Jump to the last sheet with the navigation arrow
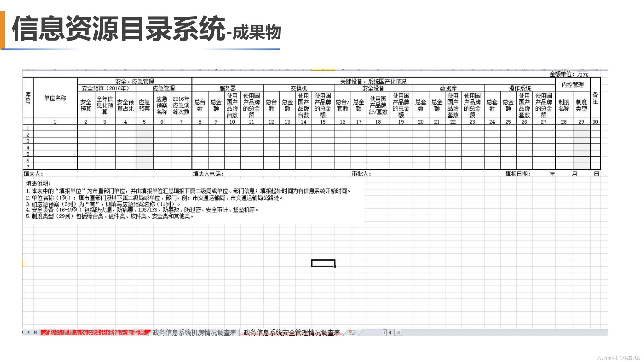This screenshot has width=644, height=362. (x=36, y=332)
